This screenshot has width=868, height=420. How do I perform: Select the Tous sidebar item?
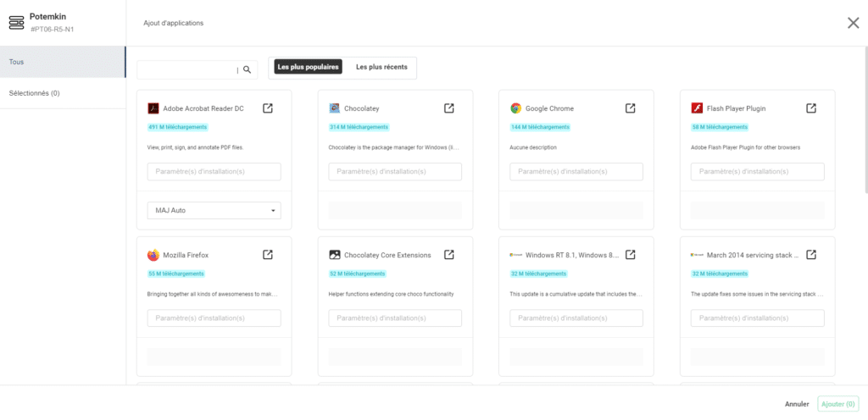63,62
